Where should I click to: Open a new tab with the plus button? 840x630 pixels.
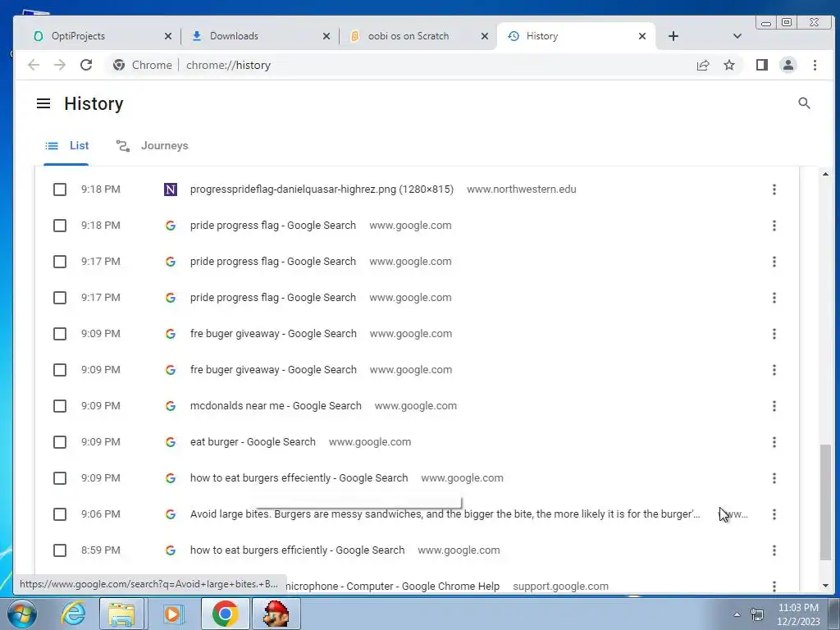673,36
